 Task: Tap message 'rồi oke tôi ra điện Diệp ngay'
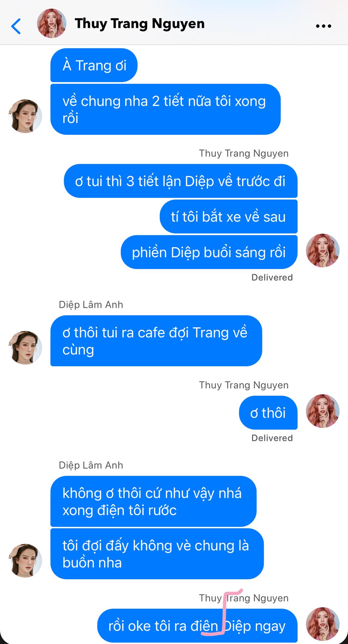[x=197, y=626]
